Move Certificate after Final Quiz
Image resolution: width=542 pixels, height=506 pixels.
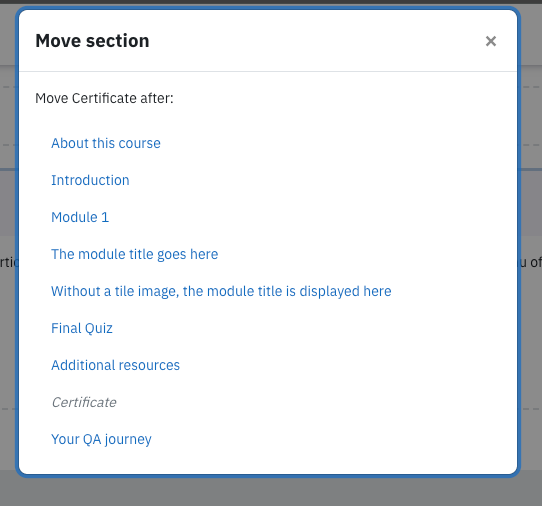(x=82, y=328)
